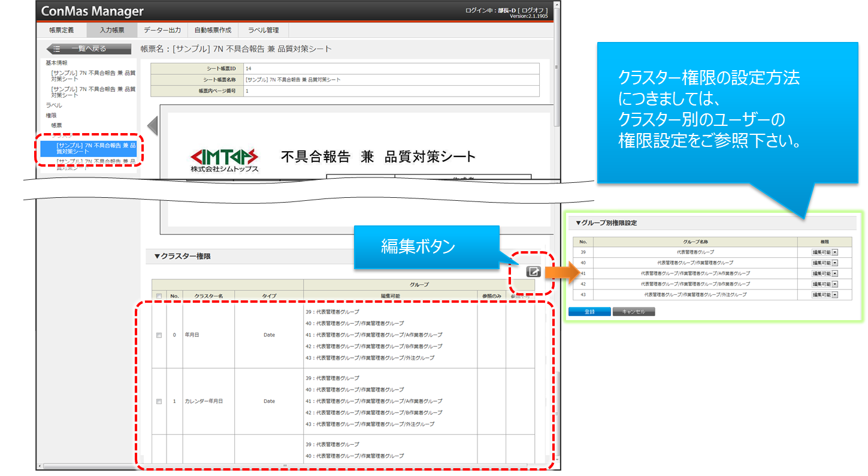868x476 pixels.
Task: Click the cluster permission edit icon
Action: pyautogui.click(x=533, y=272)
